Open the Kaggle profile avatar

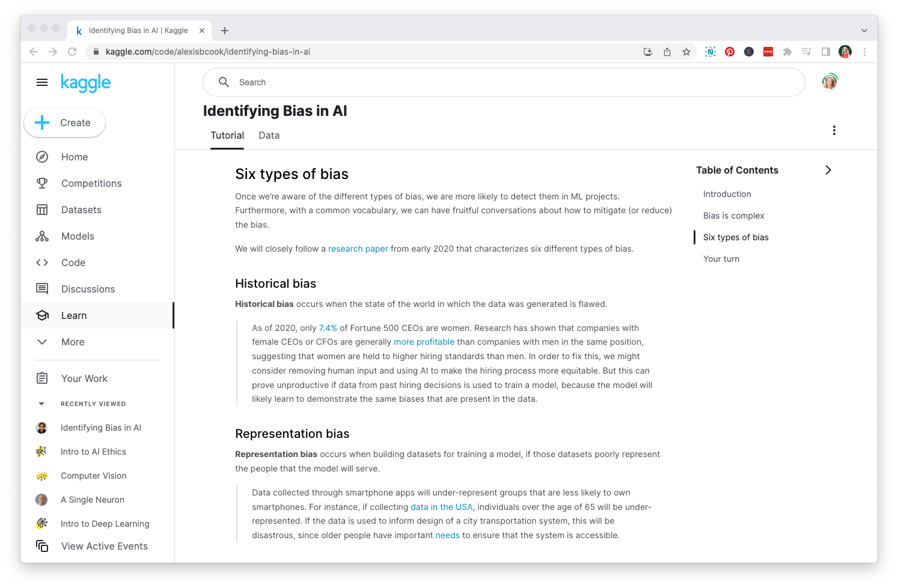click(x=829, y=82)
